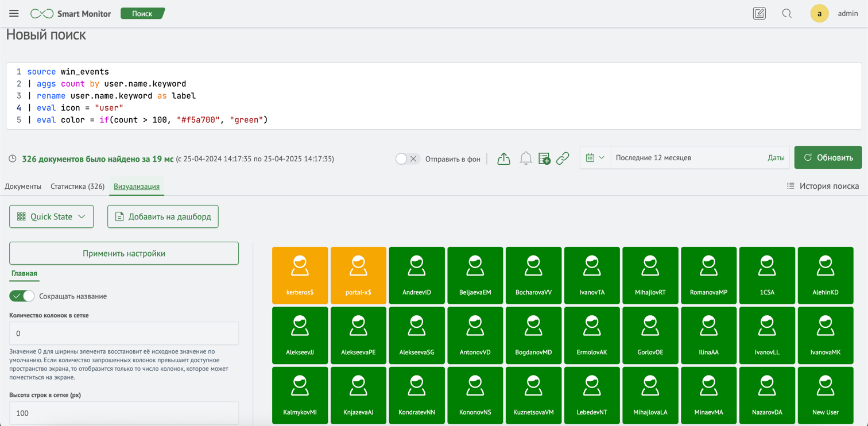Open the admin user avatar
Viewport: 868px width, 426px height.
click(x=819, y=13)
